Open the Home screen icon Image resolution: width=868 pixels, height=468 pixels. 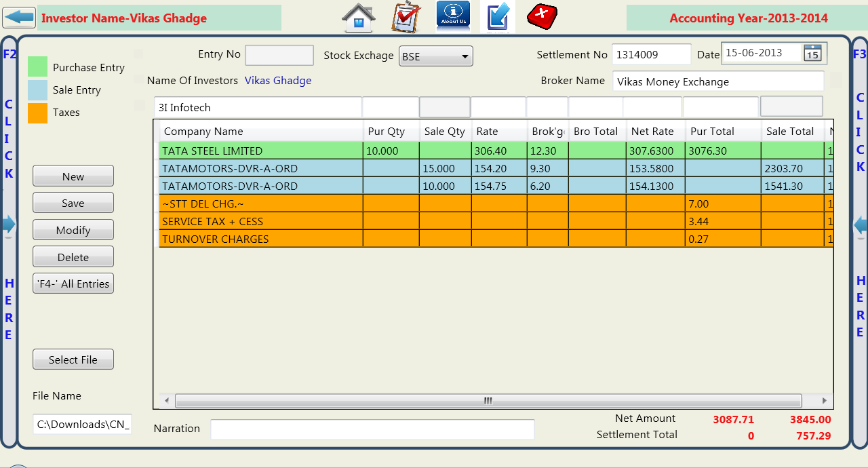coord(359,18)
